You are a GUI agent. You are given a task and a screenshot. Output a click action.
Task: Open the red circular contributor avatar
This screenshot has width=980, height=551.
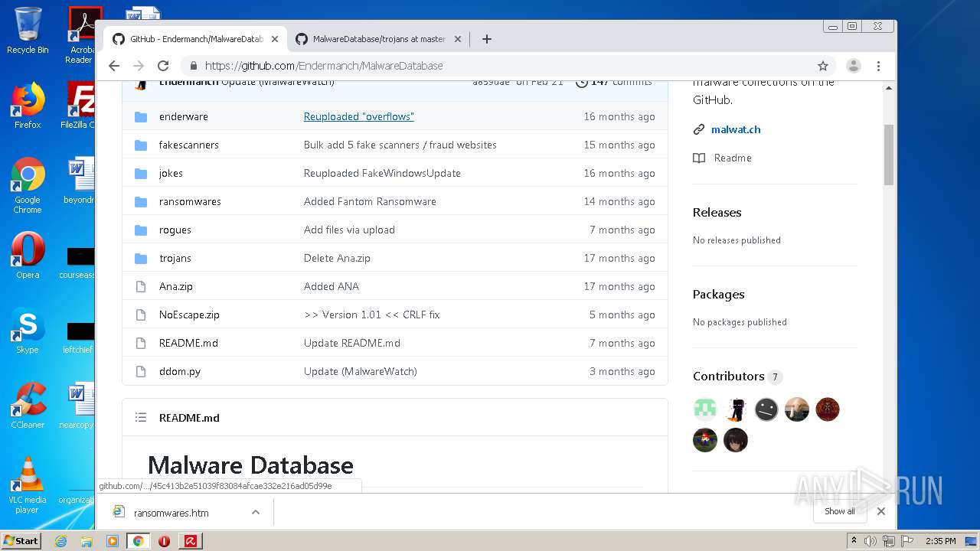pos(828,409)
